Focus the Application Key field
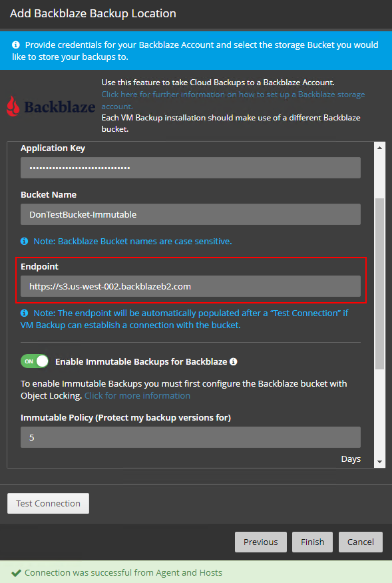The image size is (392, 583). [190, 168]
